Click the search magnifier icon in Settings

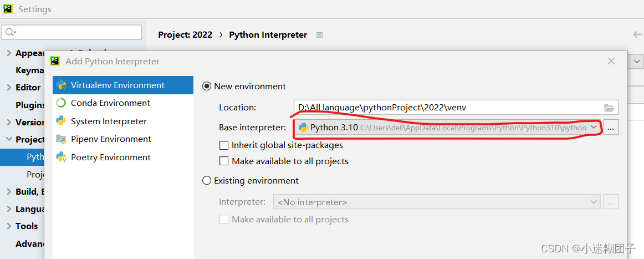11,33
